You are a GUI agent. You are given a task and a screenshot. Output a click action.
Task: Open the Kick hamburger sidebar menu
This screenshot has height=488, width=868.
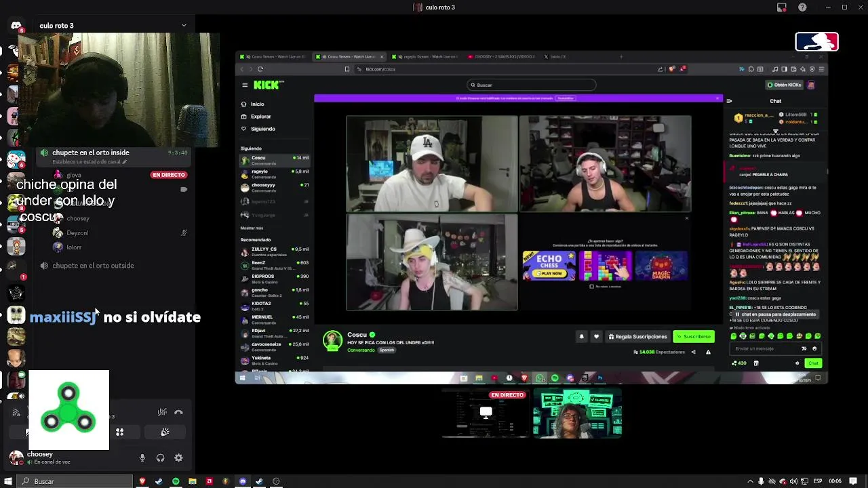tap(245, 85)
